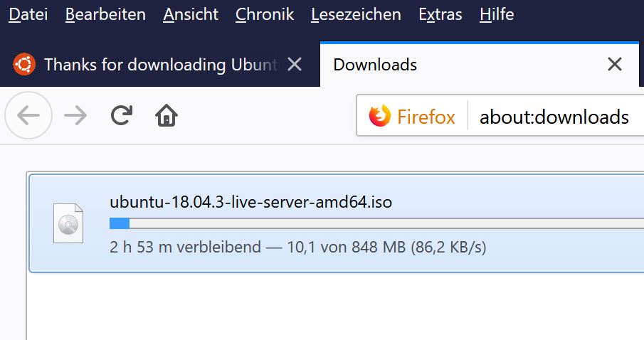Open the Bearbeiten menu

coord(105,15)
